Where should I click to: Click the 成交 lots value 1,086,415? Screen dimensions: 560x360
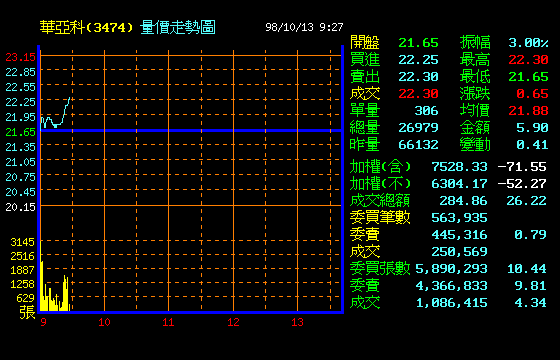click(451, 303)
